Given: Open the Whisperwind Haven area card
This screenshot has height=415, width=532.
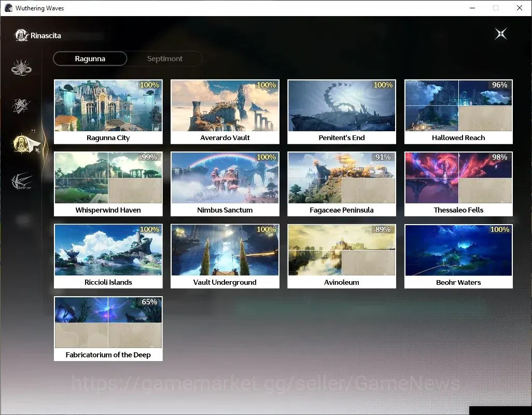Looking at the screenshot, I should tap(108, 184).
